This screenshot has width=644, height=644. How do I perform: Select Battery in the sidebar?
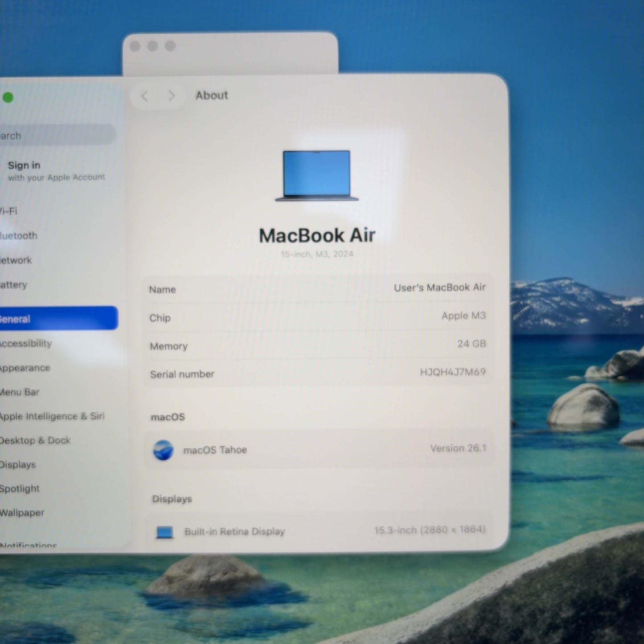13,284
